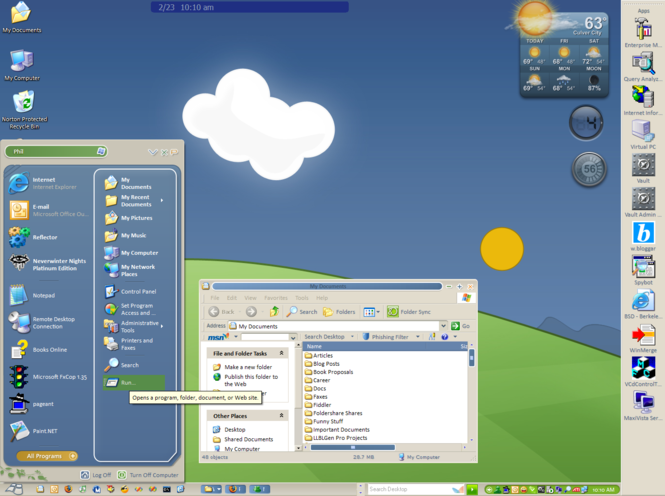Open the All Programs list
Image resolution: width=665 pixels, height=496 pixels.
47,456
